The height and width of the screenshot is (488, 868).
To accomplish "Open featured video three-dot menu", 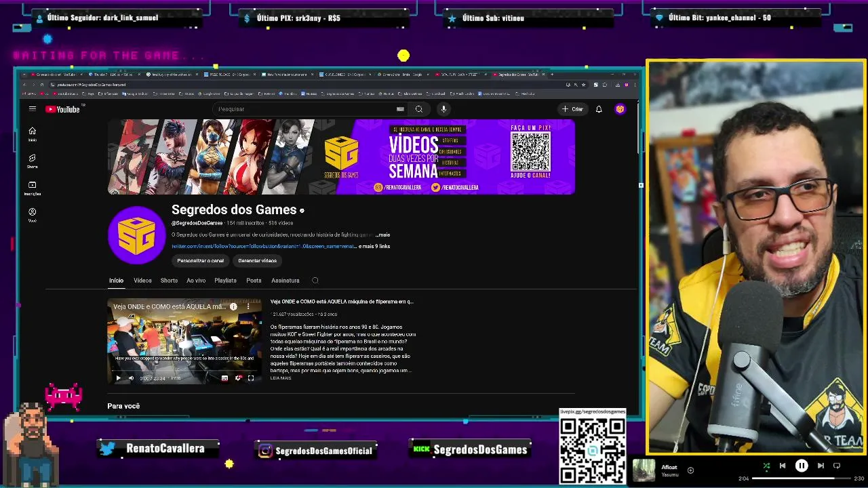I will pos(248,307).
